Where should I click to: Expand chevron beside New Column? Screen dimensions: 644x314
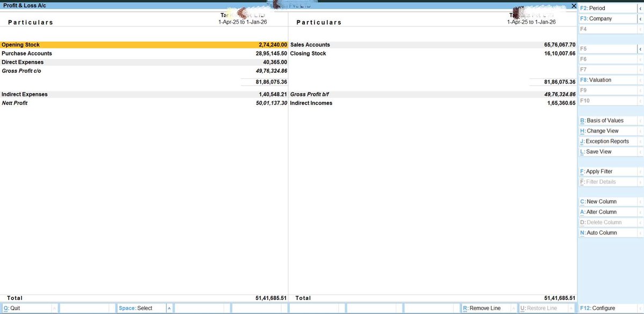[x=640, y=201]
